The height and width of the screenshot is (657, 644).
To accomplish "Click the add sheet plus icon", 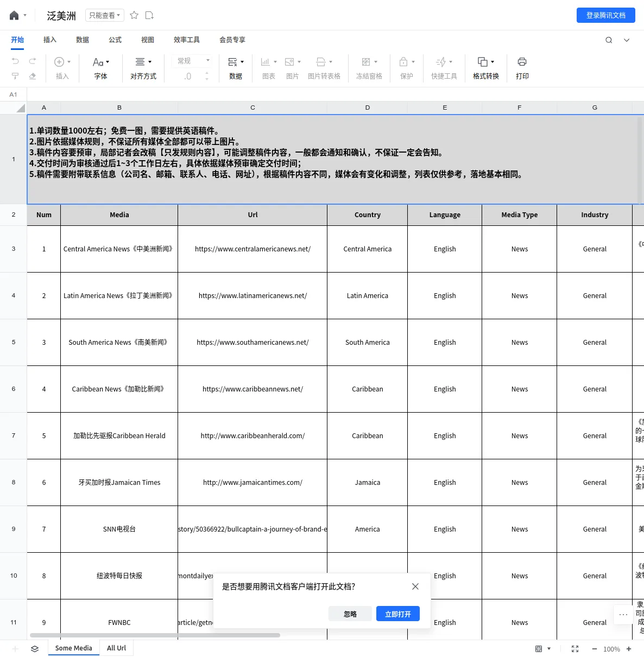I will point(15,649).
